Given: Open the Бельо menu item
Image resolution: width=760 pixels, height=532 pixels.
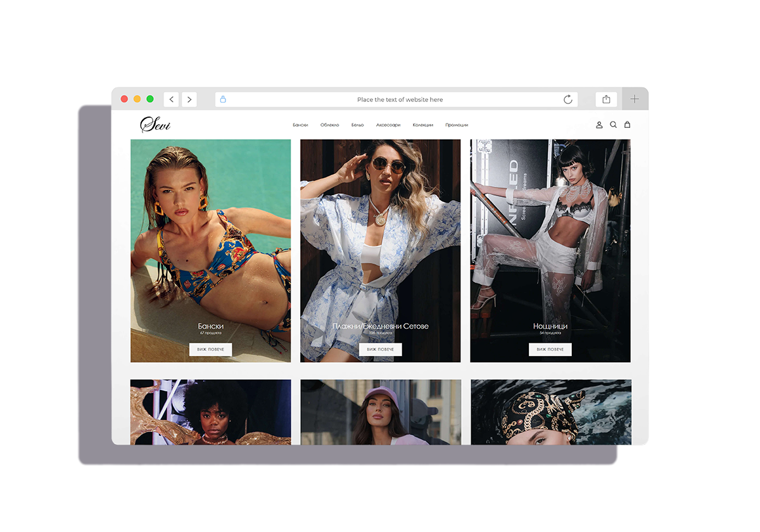Looking at the screenshot, I should coord(358,125).
